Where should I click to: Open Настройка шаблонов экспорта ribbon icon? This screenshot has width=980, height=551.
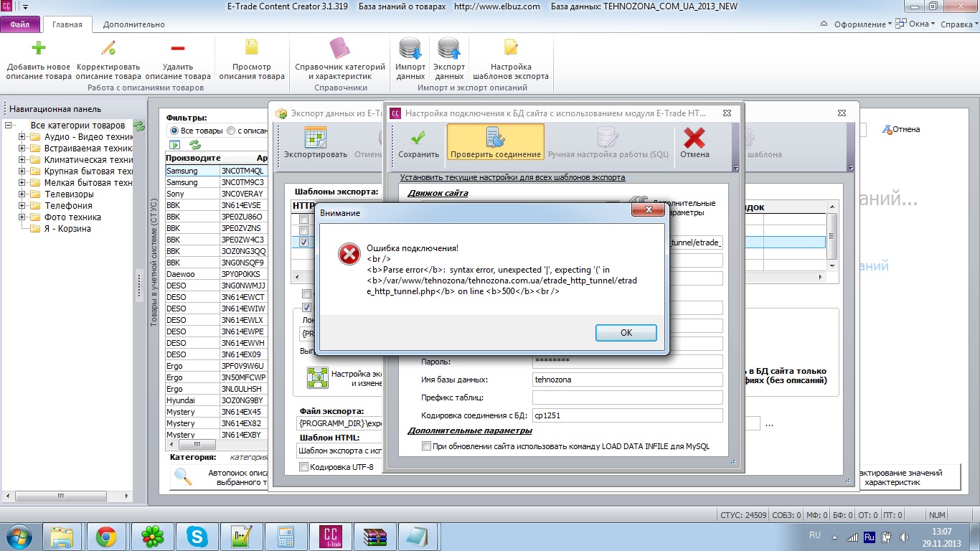click(x=511, y=48)
